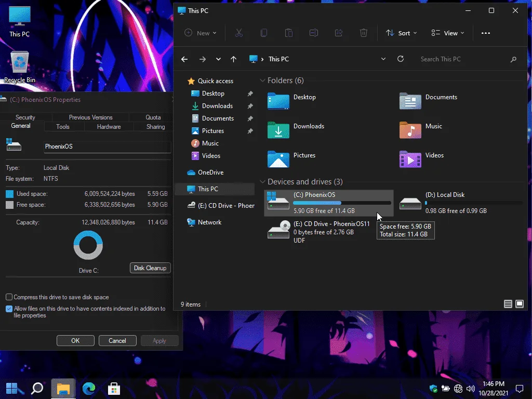
Task: Select Quick access in navigation pane
Action: (x=216, y=81)
